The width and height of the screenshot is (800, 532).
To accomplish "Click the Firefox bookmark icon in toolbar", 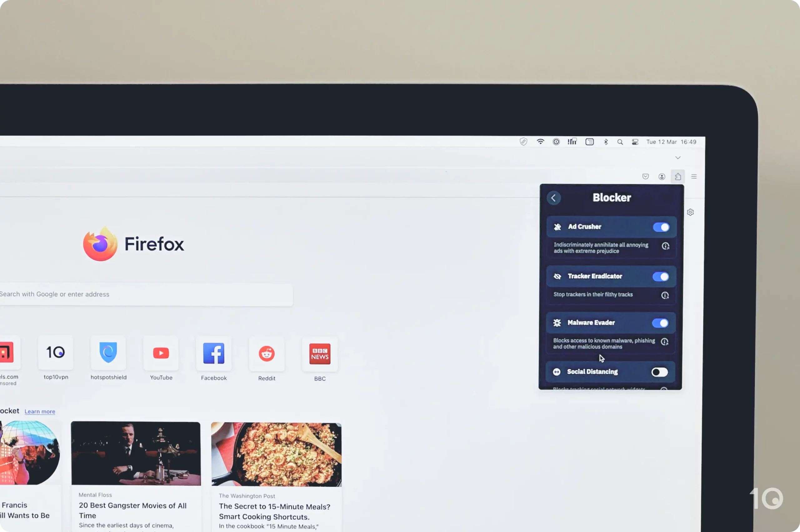I will (645, 176).
